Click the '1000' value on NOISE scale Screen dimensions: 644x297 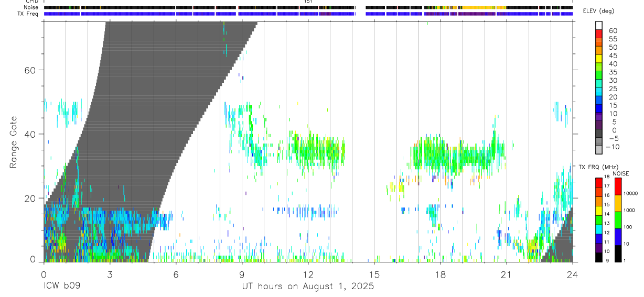pos(629,210)
